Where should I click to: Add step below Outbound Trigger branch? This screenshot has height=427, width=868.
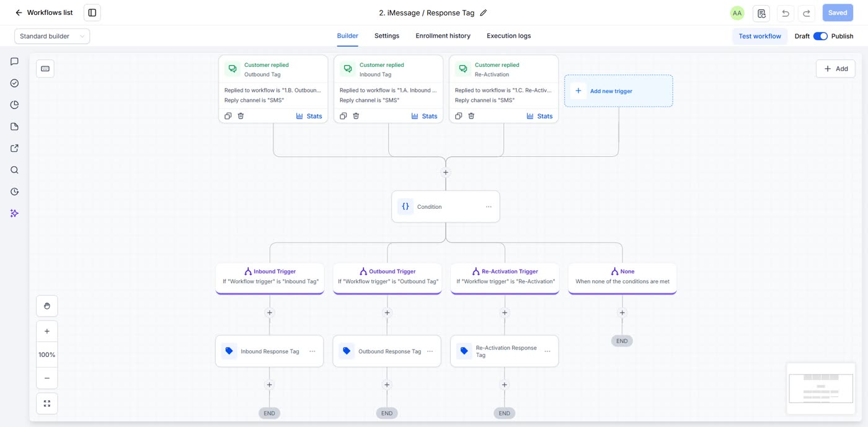coord(387,312)
